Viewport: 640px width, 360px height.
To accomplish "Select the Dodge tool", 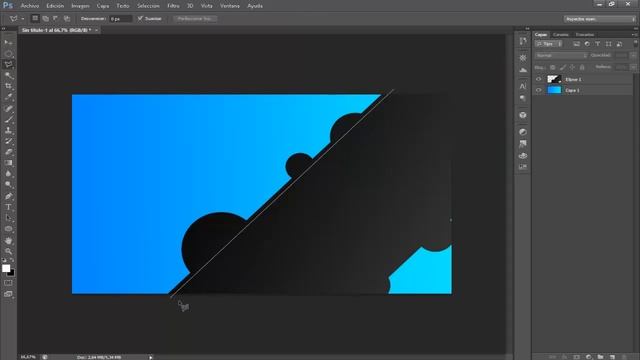I will coord(8,185).
